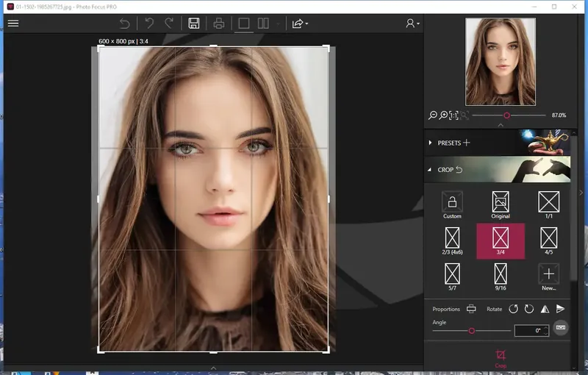Viewport: 588px width, 375px height.
Task: Click the 87.0% zoom value
Action: click(x=559, y=115)
